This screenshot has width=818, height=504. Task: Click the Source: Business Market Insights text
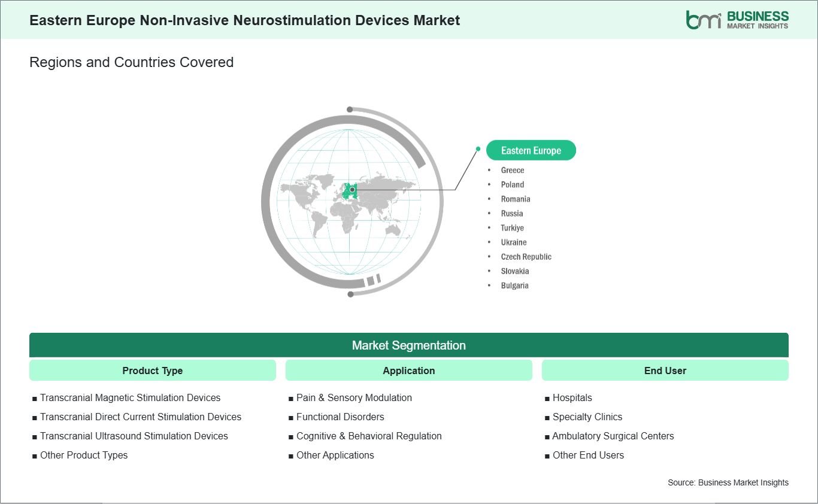coord(728,482)
